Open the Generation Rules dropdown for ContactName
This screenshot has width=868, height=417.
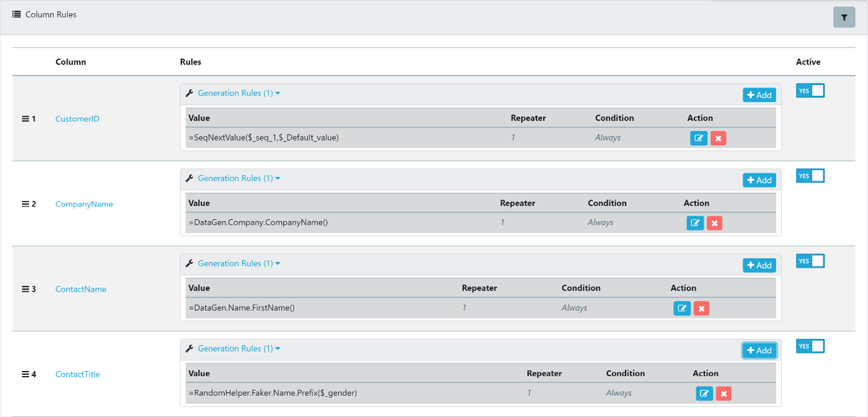(x=239, y=263)
